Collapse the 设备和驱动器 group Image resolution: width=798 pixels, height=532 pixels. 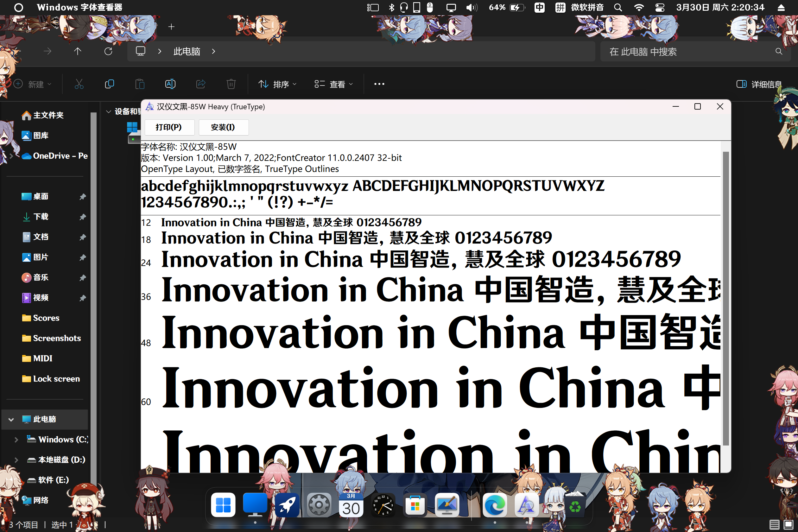tap(109, 111)
